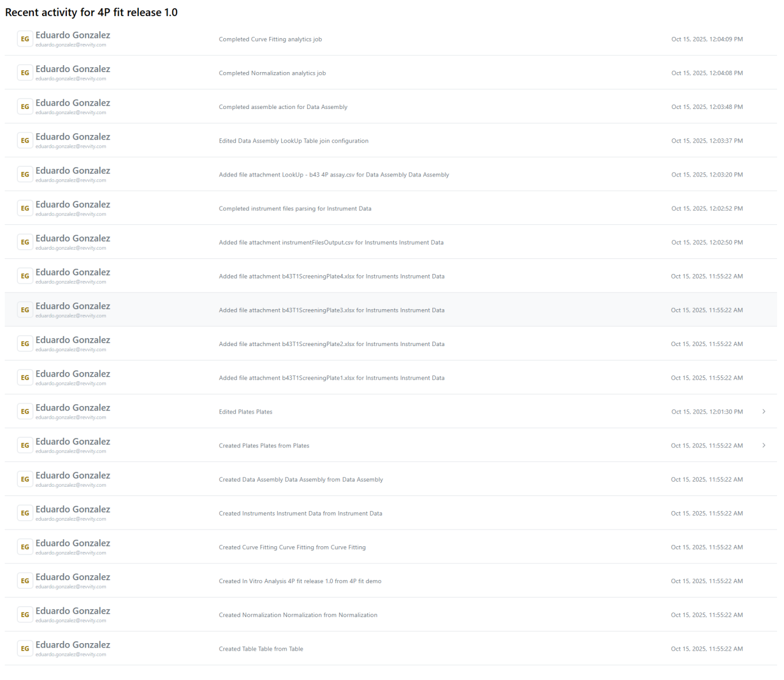
Task: Click the EG avatar on the Completed Normalization row
Action: [25, 73]
